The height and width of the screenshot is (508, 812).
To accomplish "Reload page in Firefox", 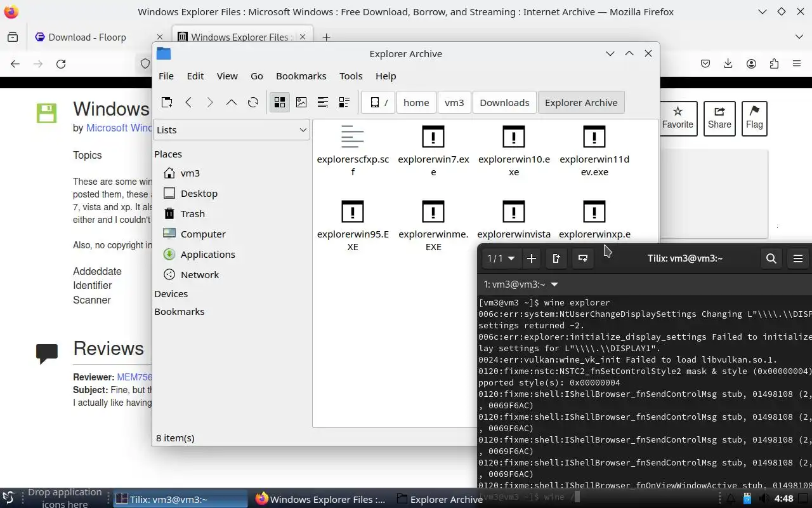I will click(61, 63).
